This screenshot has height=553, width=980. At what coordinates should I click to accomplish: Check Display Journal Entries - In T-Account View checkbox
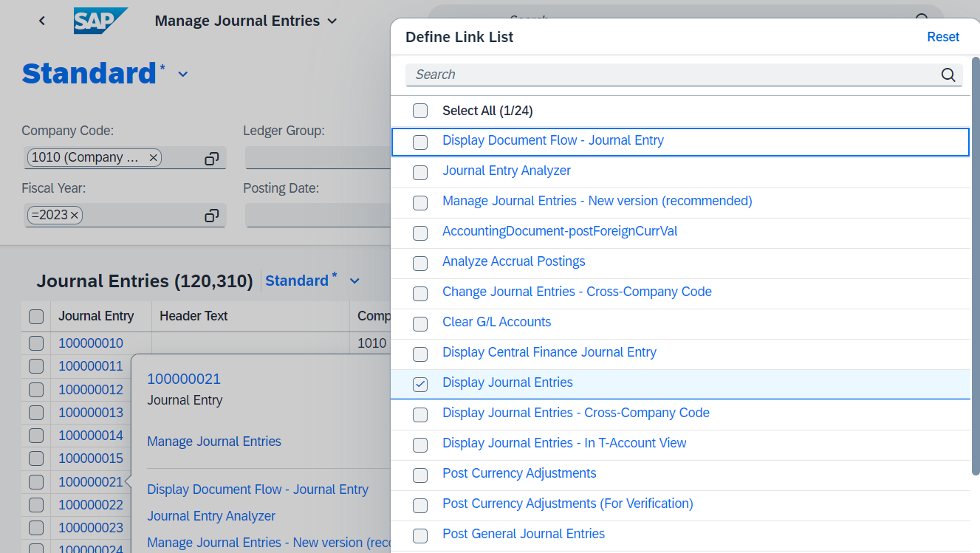(420, 444)
